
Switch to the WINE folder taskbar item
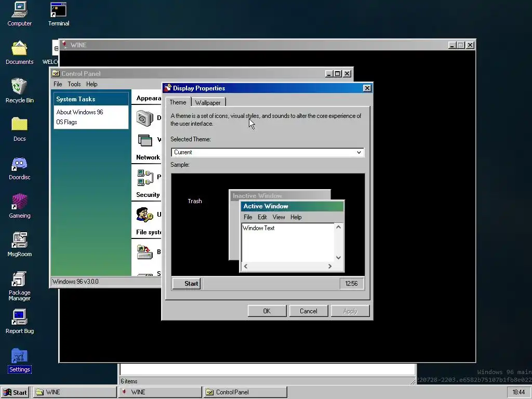[75, 392]
